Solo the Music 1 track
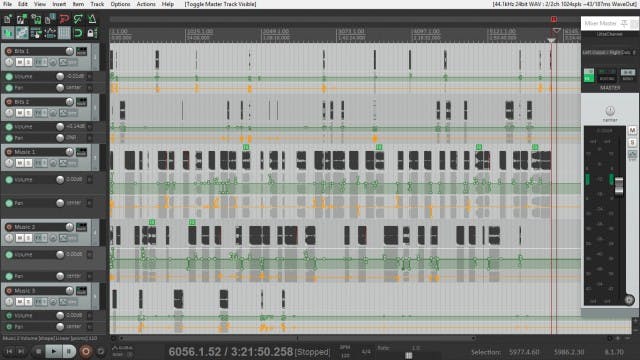This screenshot has width=640, height=360. click(x=28, y=163)
